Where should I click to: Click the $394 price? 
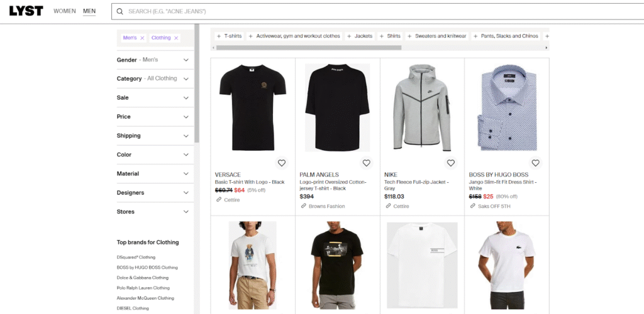pyautogui.click(x=307, y=197)
